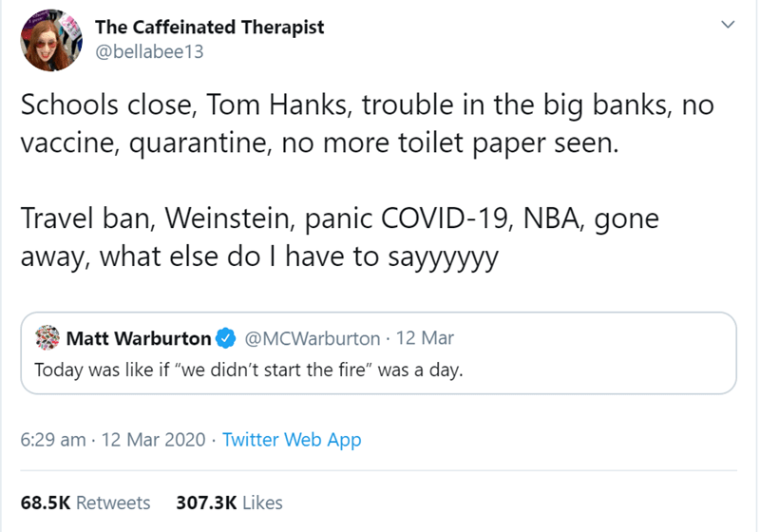The height and width of the screenshot is (532, 760).
Task: Open the Twitter Web App link
Action: coord(292,440)
